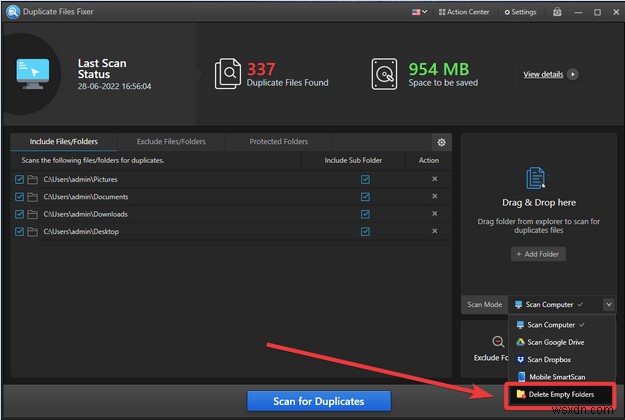Viewport: 625px width, 420px height.
Task: Choose Mobile SmartScan option
Action: click(562, 377)
